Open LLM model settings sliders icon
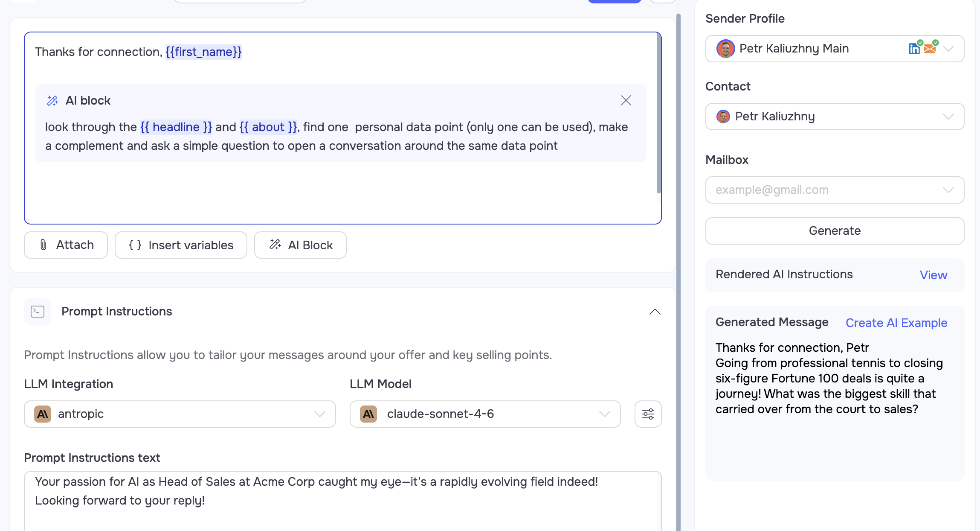Screen dimensions: 980x531 pos(648,414)
